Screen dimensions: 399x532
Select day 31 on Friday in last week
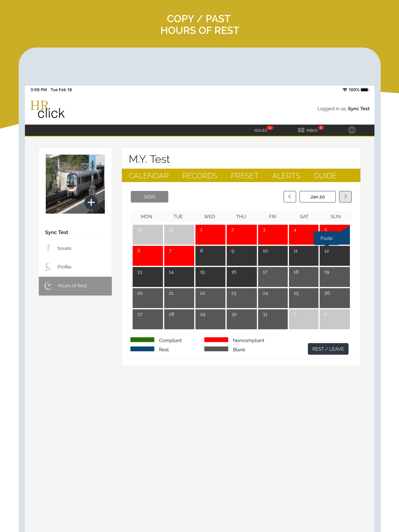click(x=273, y=319)
